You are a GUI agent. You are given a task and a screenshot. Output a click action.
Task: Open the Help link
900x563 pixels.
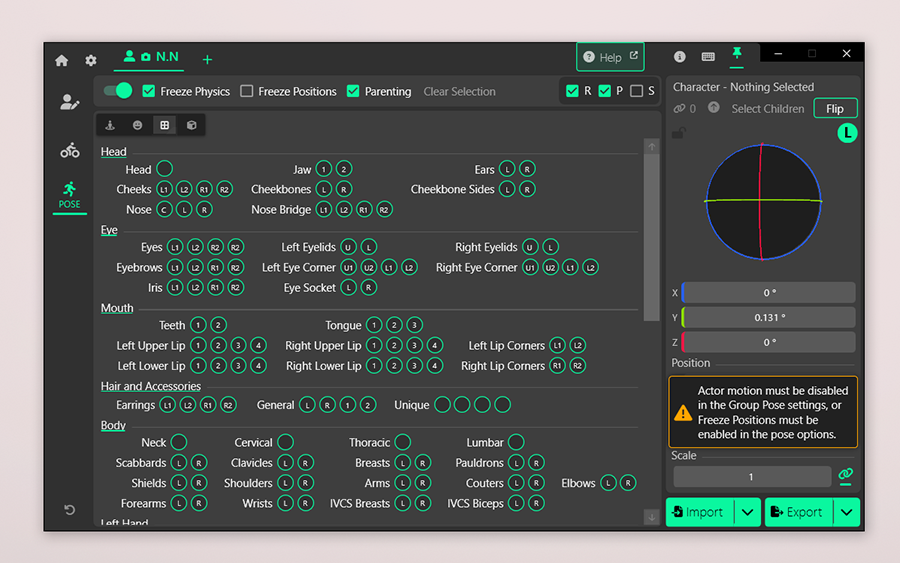click(x=609, y=57)
